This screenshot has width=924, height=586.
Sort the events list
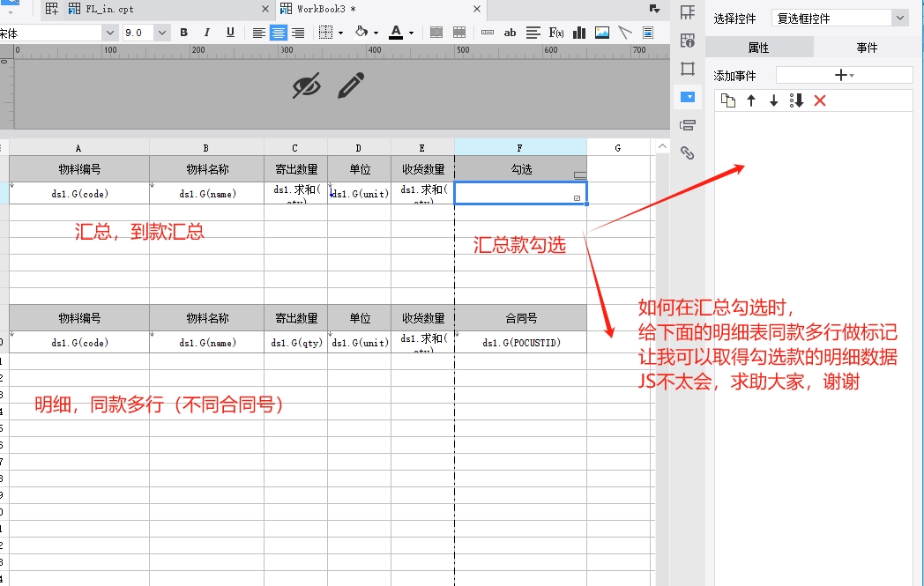pyautogui.click(x=797, y=100)
